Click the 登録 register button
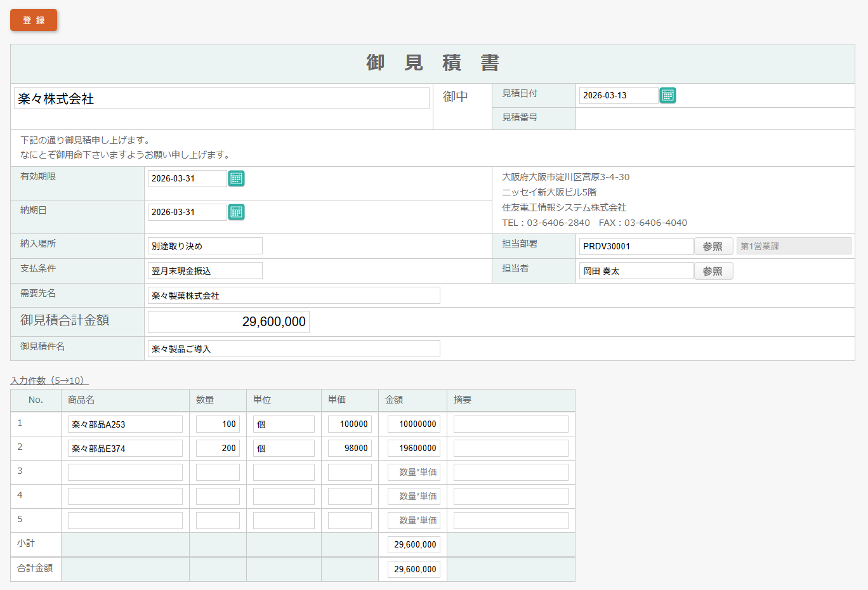This screenshot has width=868, height=590. click(x=34, y=20)
